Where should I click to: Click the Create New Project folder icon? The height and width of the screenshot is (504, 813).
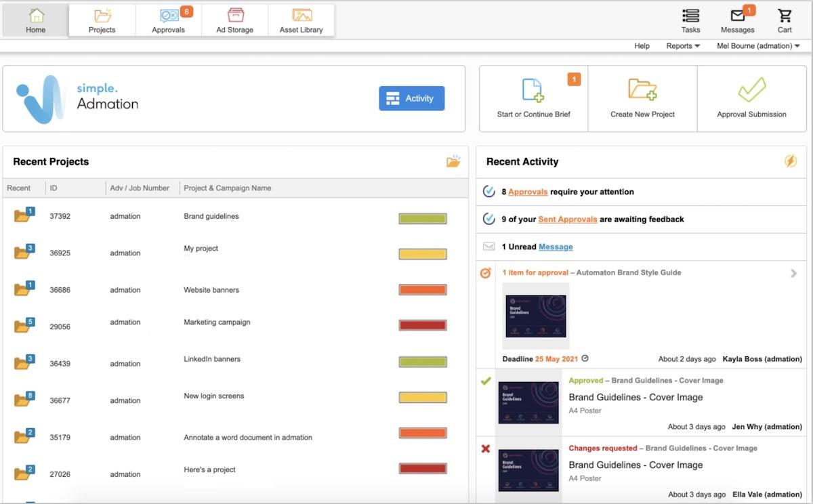tap(642, 89)
